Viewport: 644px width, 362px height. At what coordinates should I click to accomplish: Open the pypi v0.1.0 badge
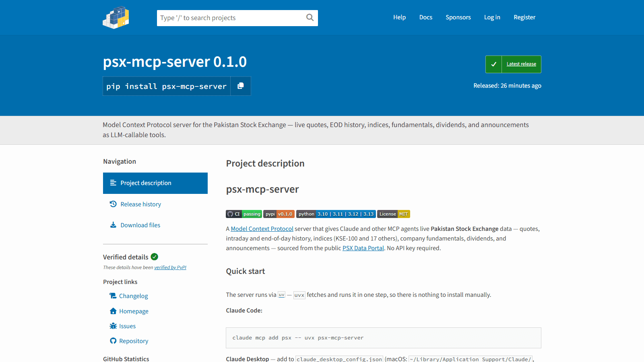coord(279,214)
